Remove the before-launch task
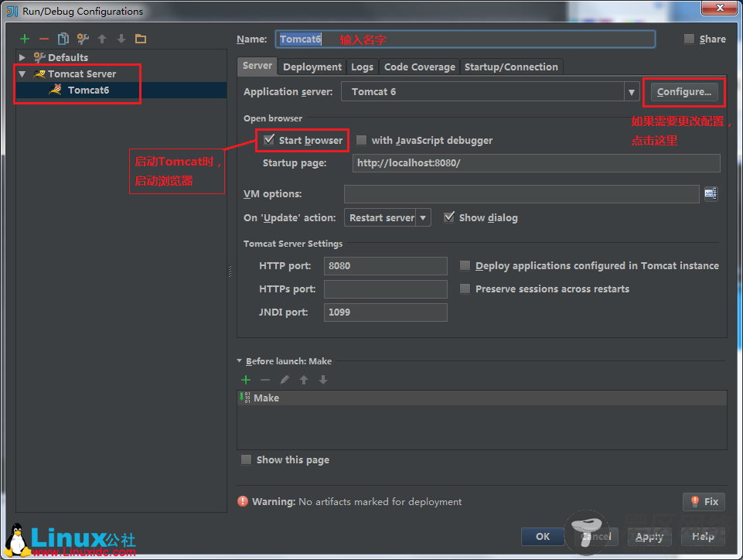This screenshot has width=743, height=560. pyautogui.click(x=265, y=380)
